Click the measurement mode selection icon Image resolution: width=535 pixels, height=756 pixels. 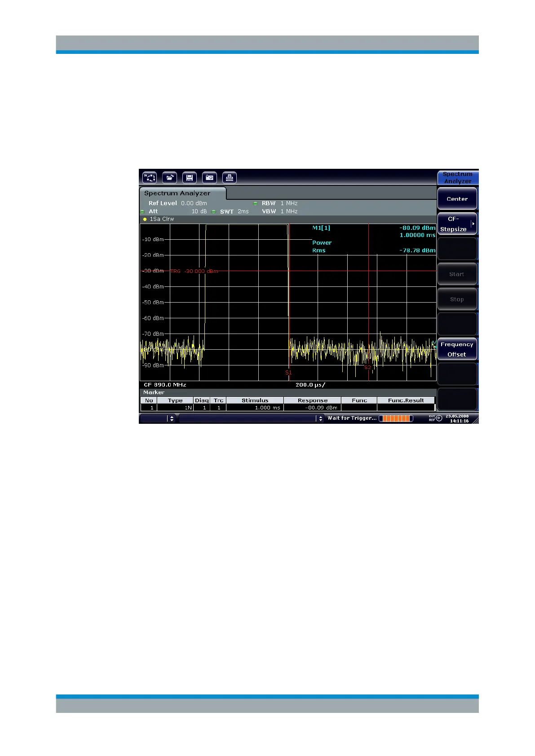coord(150,178)
